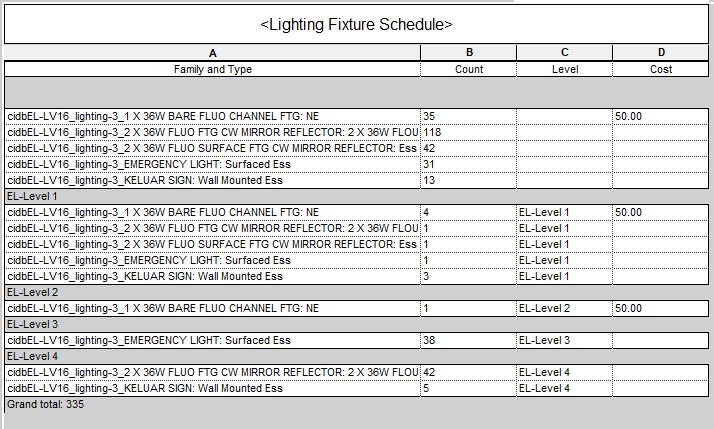Click the Grand total: 335 row
714x429 pixels.
tap(46, 405)
